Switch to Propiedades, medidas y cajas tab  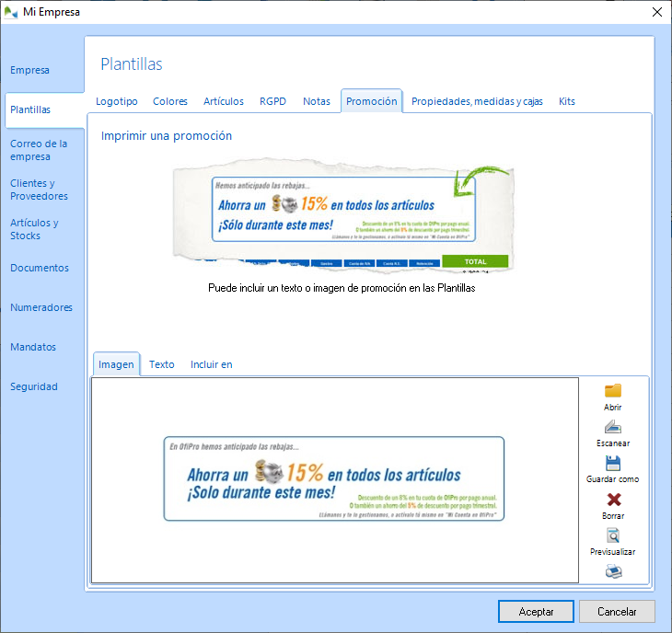[x=477, y=101]
